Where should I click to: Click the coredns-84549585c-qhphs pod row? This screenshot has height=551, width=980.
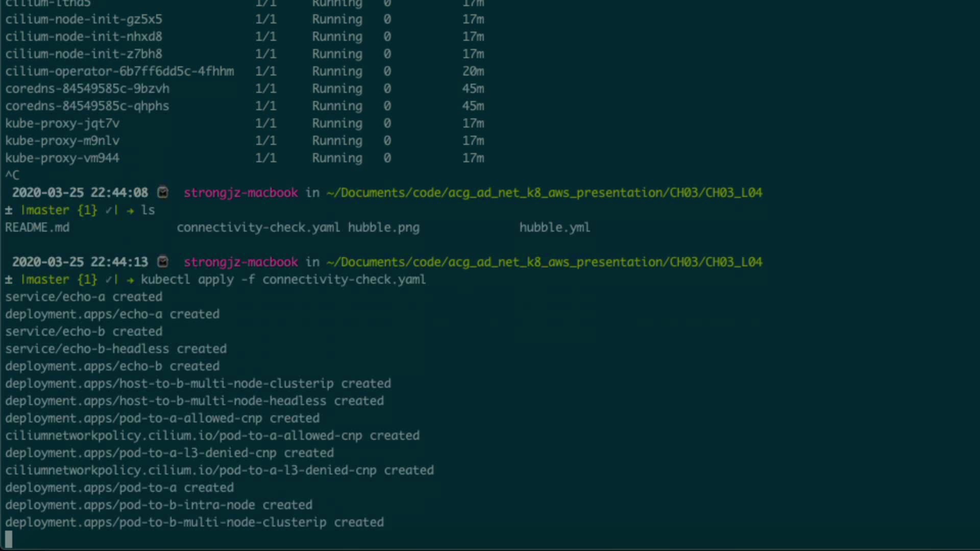(x=87, y=106)
